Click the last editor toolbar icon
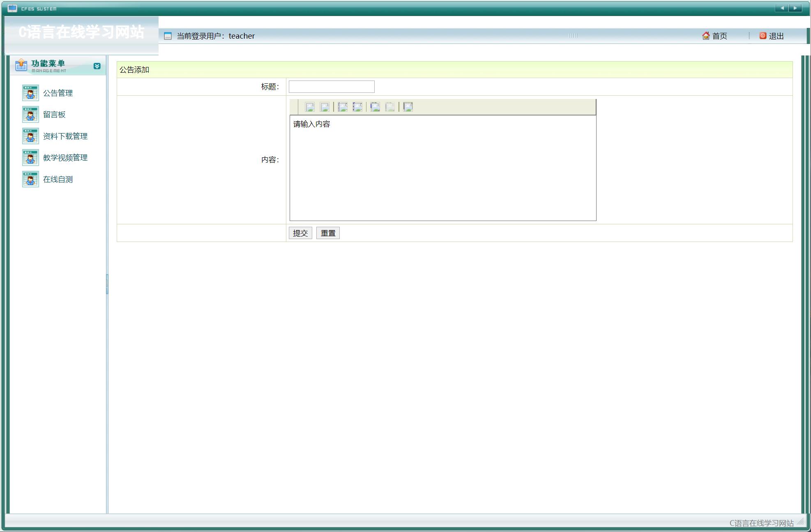811x532 pixels. (x=408, y=107)
